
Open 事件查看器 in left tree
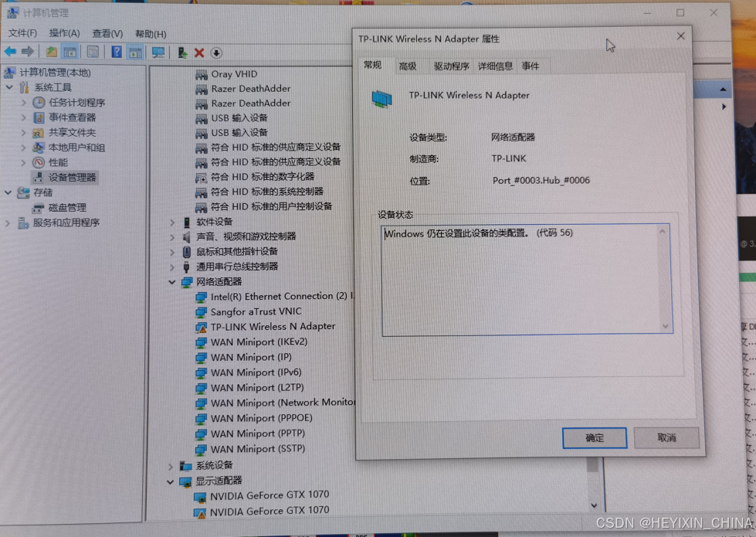coord(72,117)
